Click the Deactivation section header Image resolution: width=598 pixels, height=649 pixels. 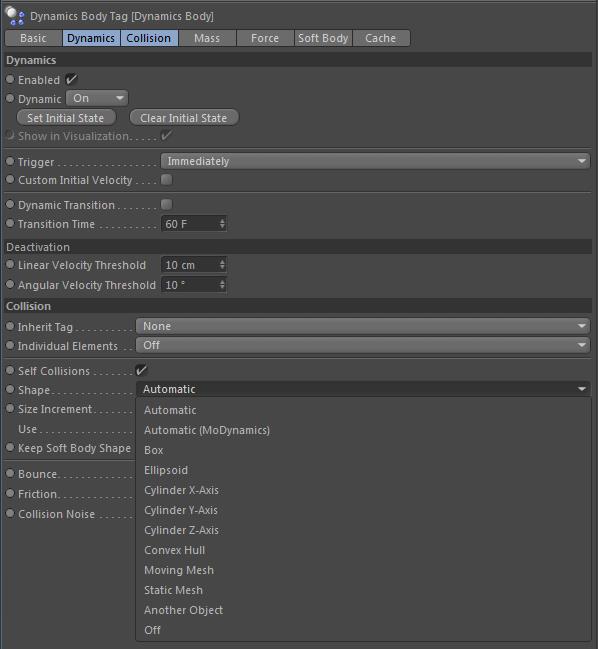(298, 247)
